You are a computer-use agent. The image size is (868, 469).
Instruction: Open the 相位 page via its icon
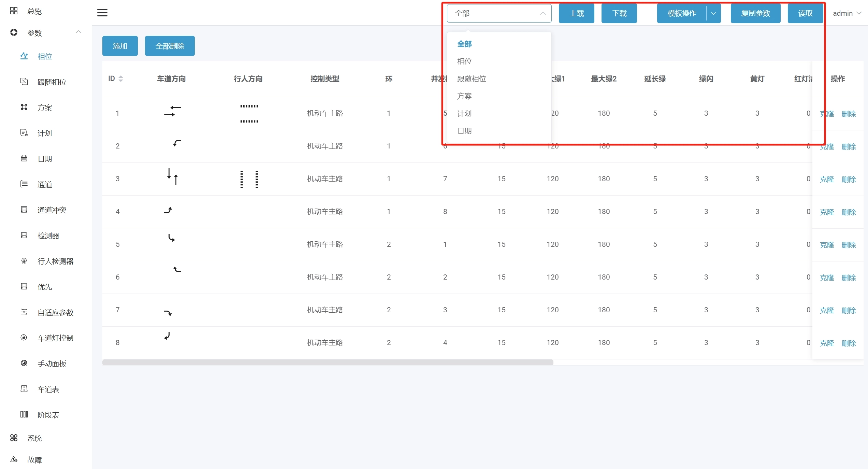click(24, 56)
